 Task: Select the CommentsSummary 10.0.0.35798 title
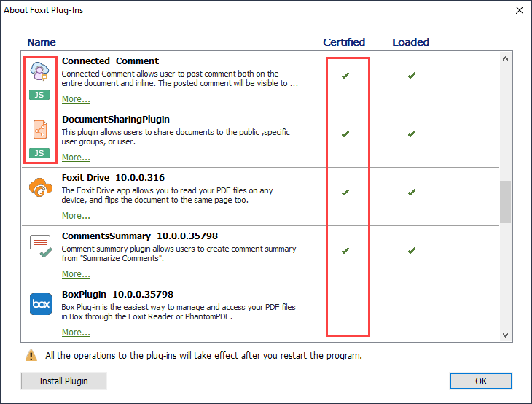[140, 236]
